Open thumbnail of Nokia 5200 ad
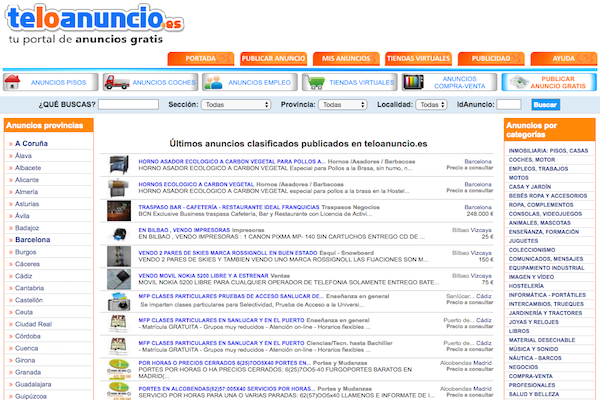The height and width of the screenshot is (400, 600). pyautogui.click(x=119, y=279)
